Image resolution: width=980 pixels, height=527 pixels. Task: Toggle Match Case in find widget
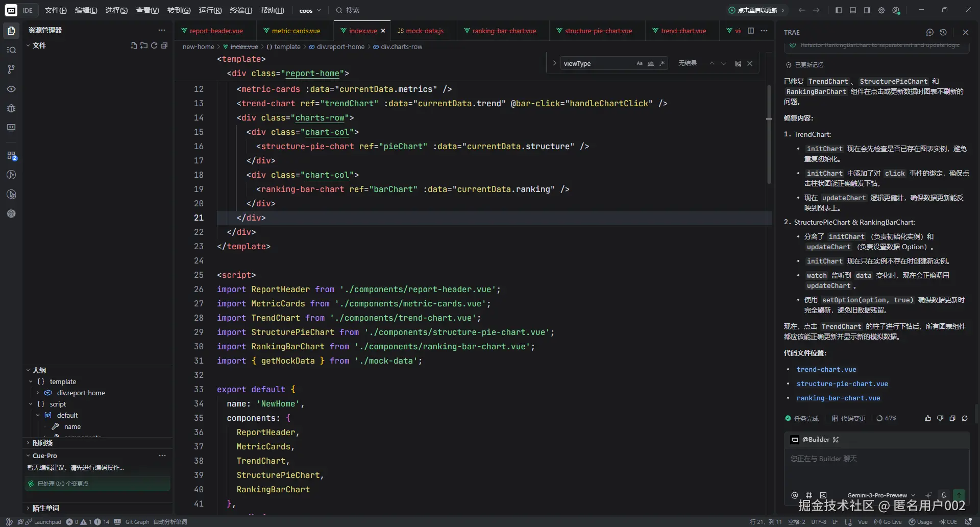click(640, 63)
